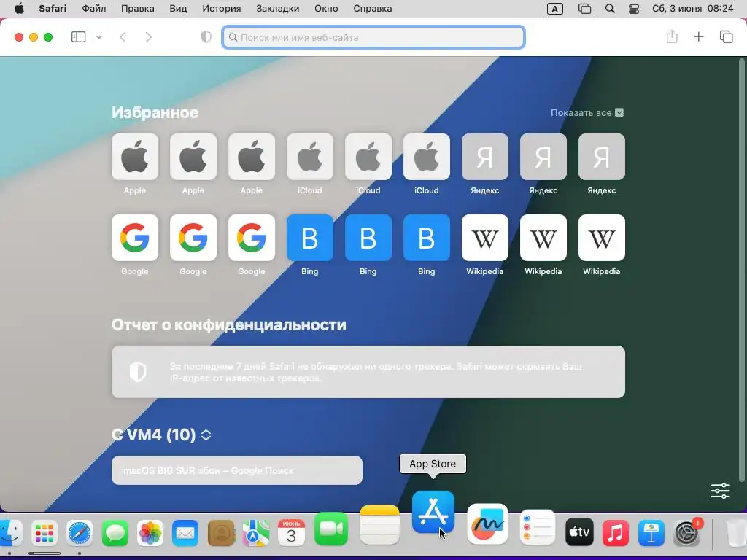
Task: Open the Finder icon in the Dock
Action: coord(10,533)
